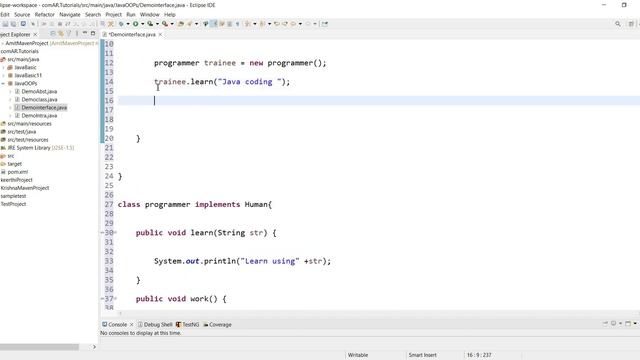Switch to the Debug Shell tab
The height and width of the screenshot is (360, 640).
click(x=155, y=324)
